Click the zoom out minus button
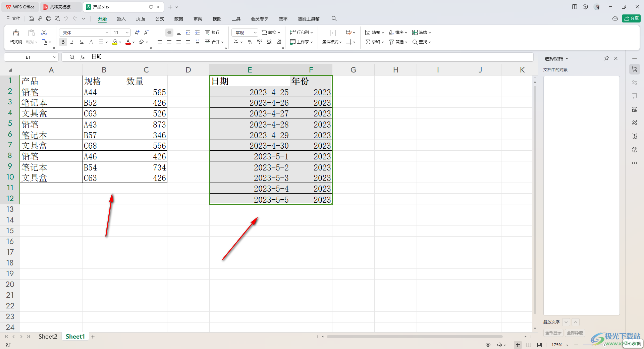644x349 pixels. (576, 345)
